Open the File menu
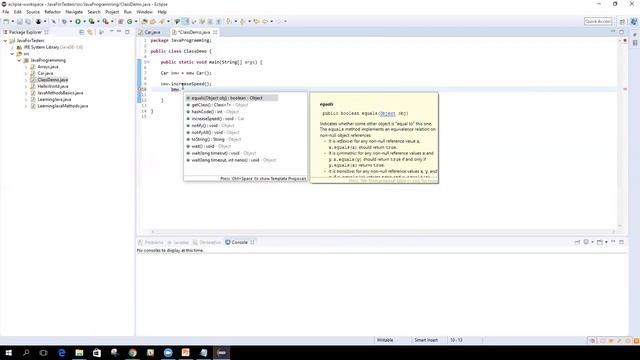Viewport: 640px width, 360px height. pyautogui.click(x=6, y=12)
